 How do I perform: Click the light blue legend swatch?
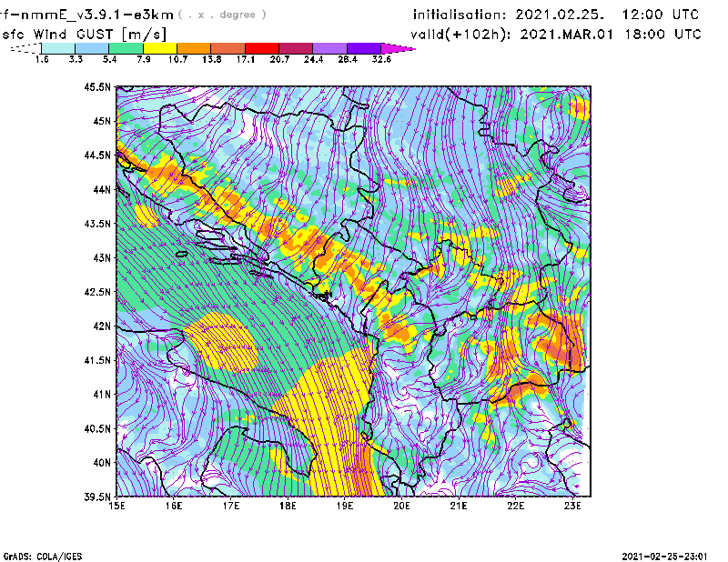(92, 48)
